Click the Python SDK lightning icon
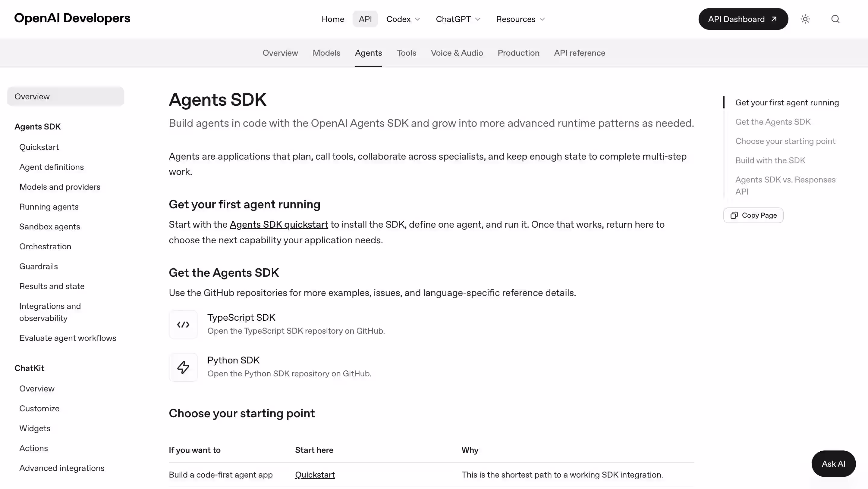Image resolution: width=868 pixels, height=489 pixels. coord(183,367)
